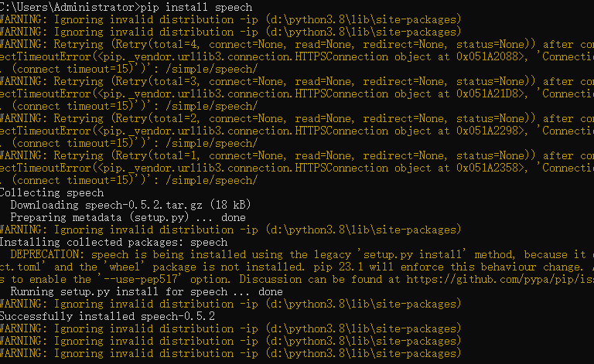Click the HTTPSConnection object at 0x051A21D8 text
Screen dimensions: 594x364
[408, 94]
